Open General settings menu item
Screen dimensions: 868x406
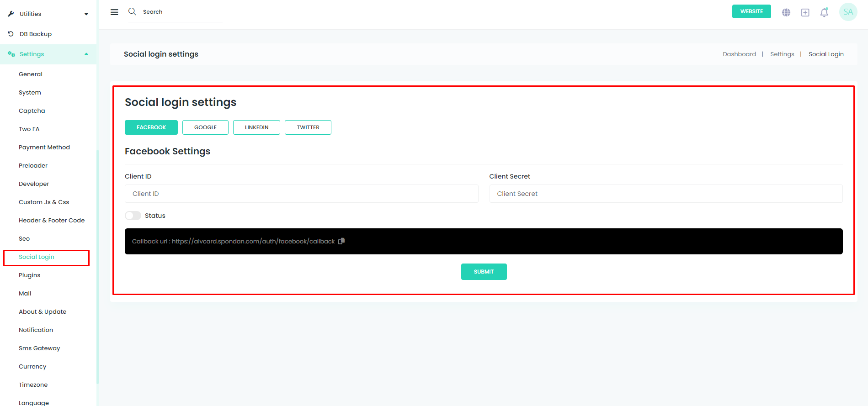pyautogui.click(x=31, y=74)
